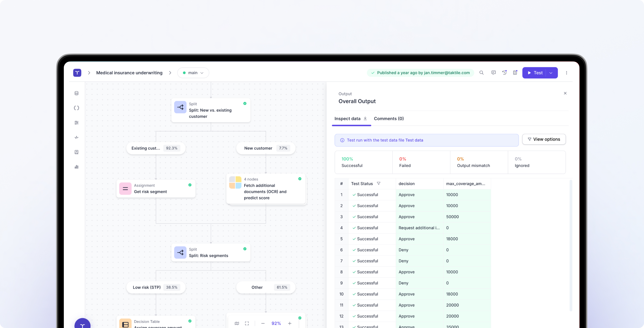Click the search magnifier icon in header
This screenshot has width=644, height=328.
coord(481,73)
